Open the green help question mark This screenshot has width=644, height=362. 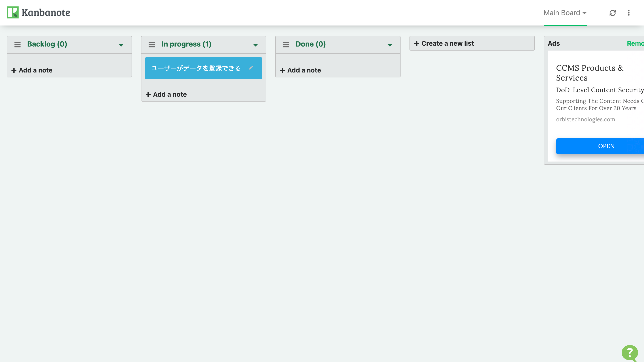click(630, 353)
